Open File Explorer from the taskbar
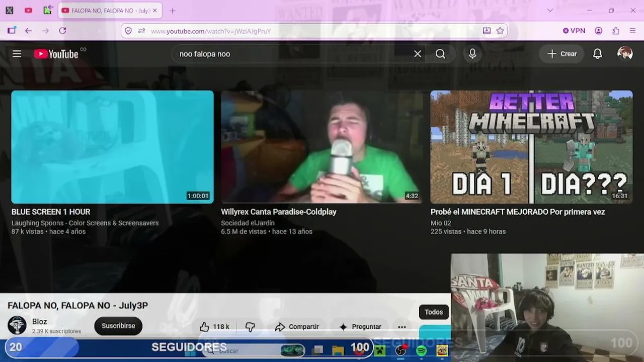This screenshot has width=644, height=362. tap(338, 350)
